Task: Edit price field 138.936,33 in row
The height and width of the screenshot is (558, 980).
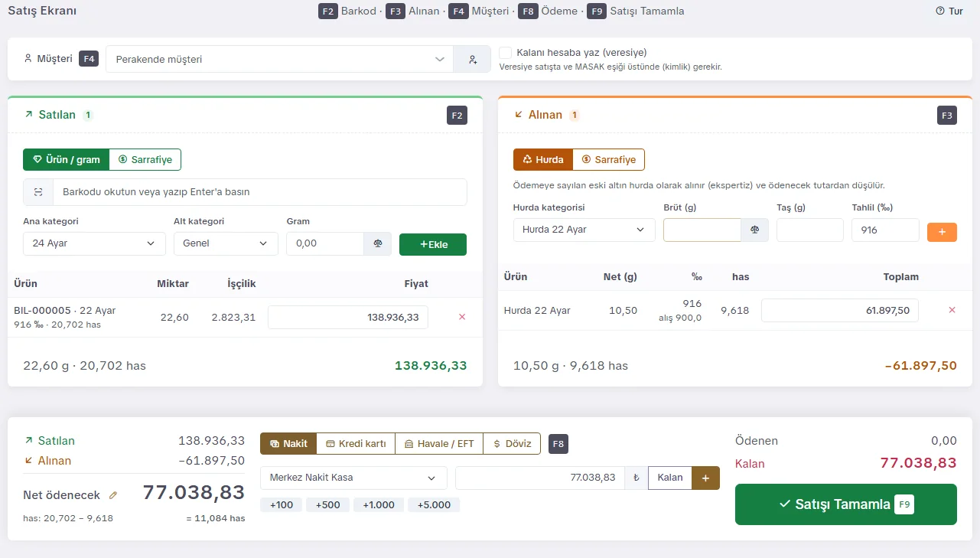Action: 348,317
